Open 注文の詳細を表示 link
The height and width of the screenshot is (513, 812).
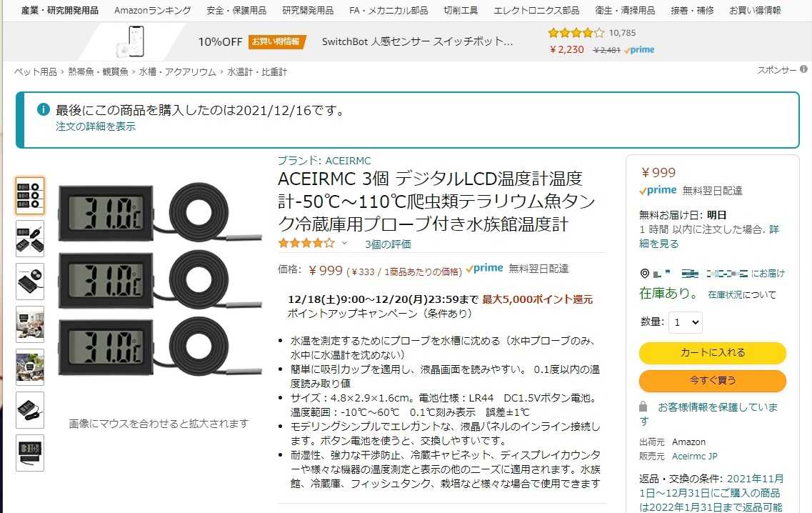coord(96,126)
